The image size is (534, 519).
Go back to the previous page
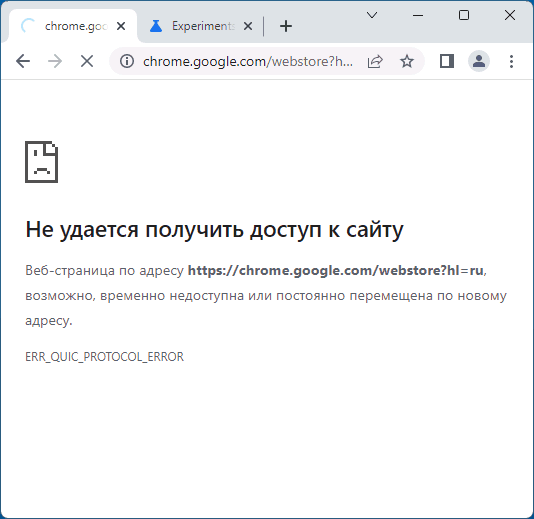[x=23, y=62]
